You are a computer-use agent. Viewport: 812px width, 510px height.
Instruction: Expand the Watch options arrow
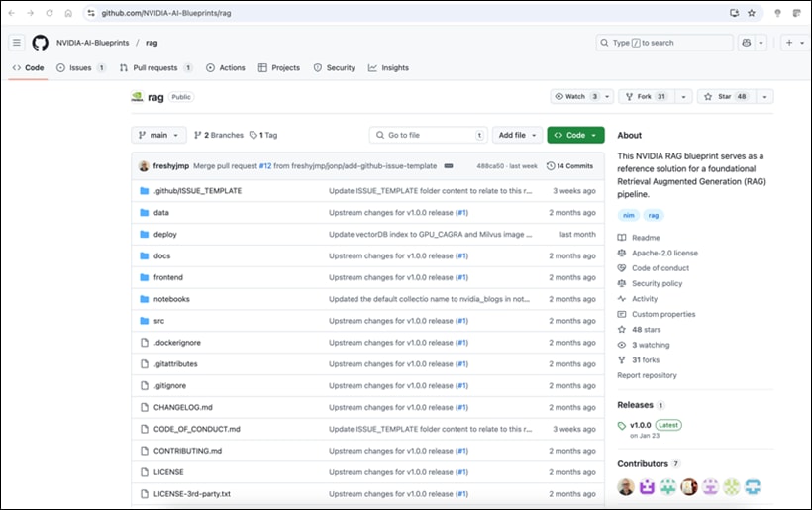(x=607, y=96)
